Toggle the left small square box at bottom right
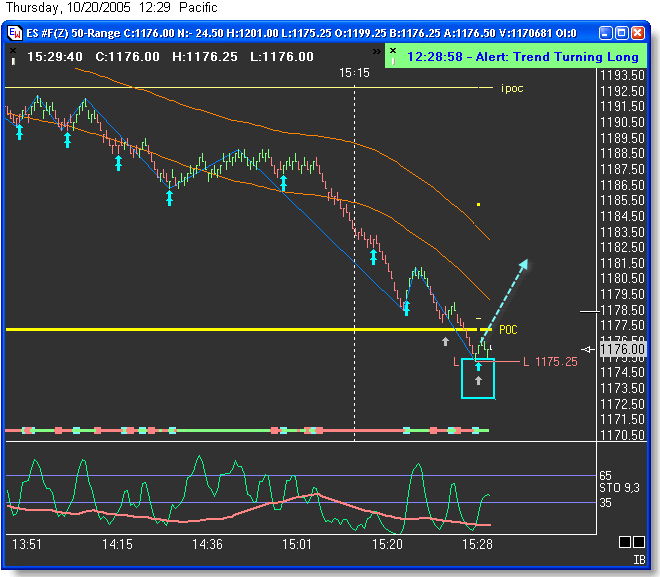Viewport: 660px width, 577px height. pos(625,542)
